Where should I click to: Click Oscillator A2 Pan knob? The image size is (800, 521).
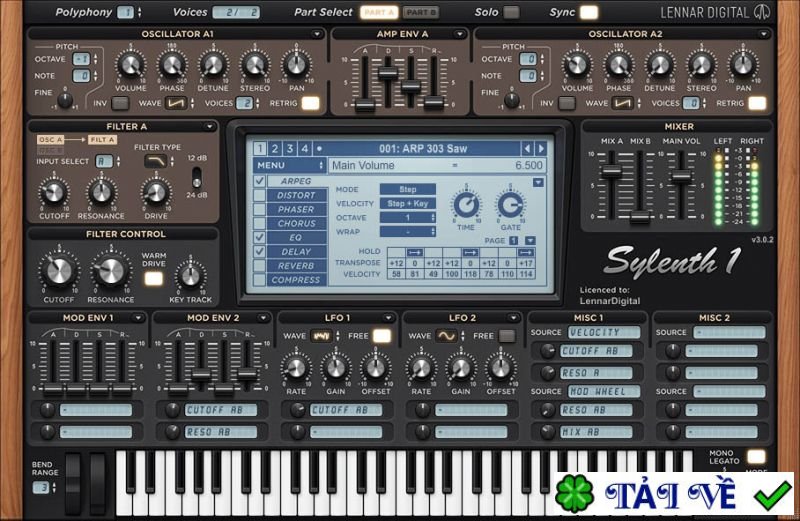click(743, 65)
